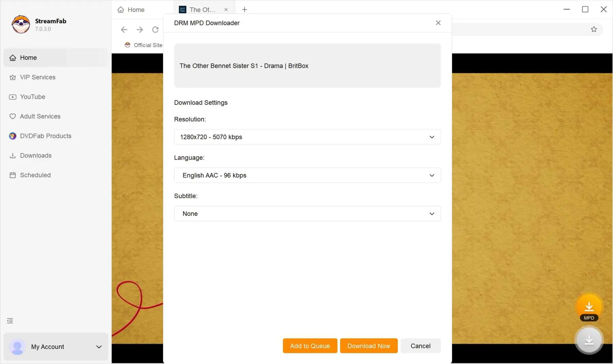Click the grey download floating button
The height and width of the screenshot is (364, 613).
point(589,340)
